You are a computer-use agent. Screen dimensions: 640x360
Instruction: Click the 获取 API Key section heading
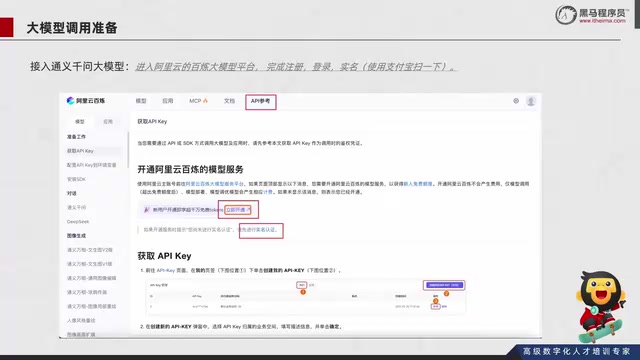[164, 256]
